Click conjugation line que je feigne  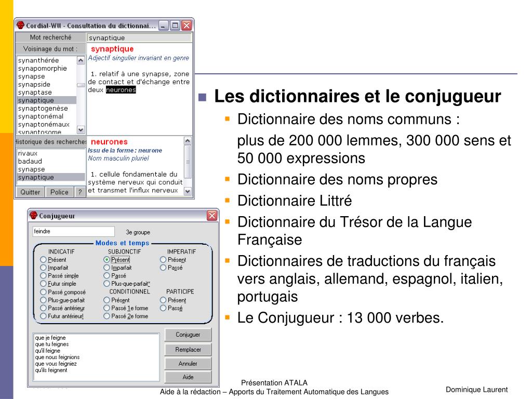(50, 338)
